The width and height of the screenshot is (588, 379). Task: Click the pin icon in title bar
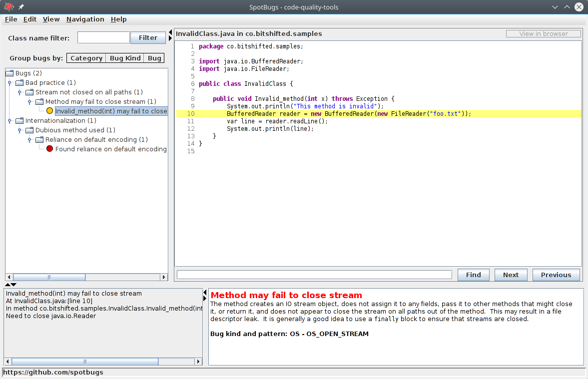point(21,7)
